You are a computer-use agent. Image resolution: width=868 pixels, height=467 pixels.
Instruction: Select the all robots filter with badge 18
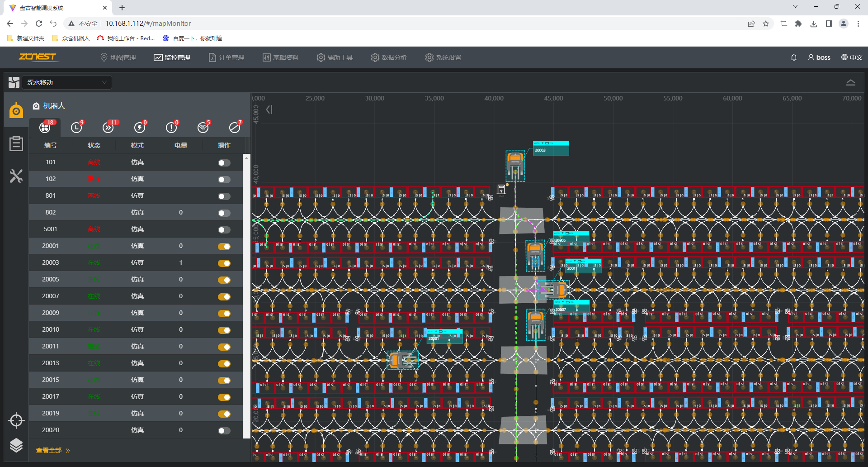[x=45, y=127]
